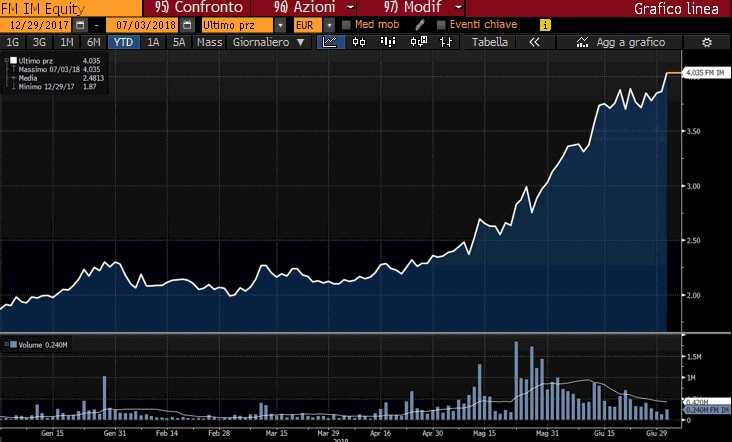This screenshot has width=732, height=442.
Task: Click the chart icon on Agg a grafico
Action: [x=582, y=42]
